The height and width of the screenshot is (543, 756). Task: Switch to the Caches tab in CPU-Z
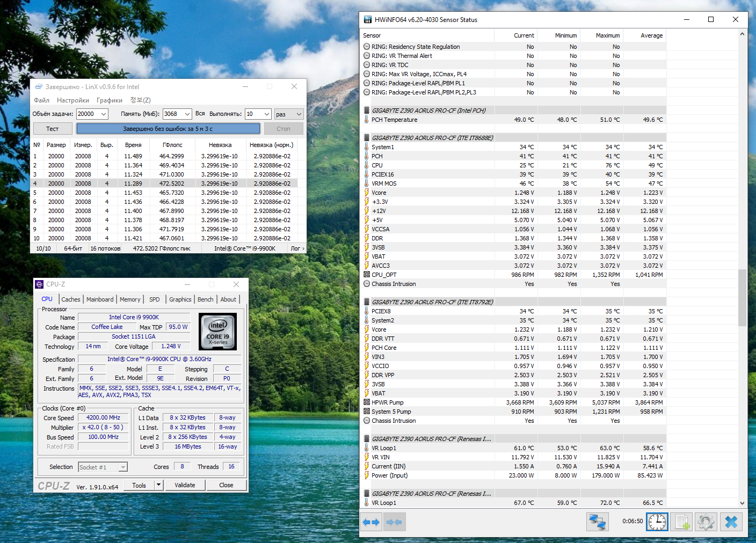tap(71, 299)
